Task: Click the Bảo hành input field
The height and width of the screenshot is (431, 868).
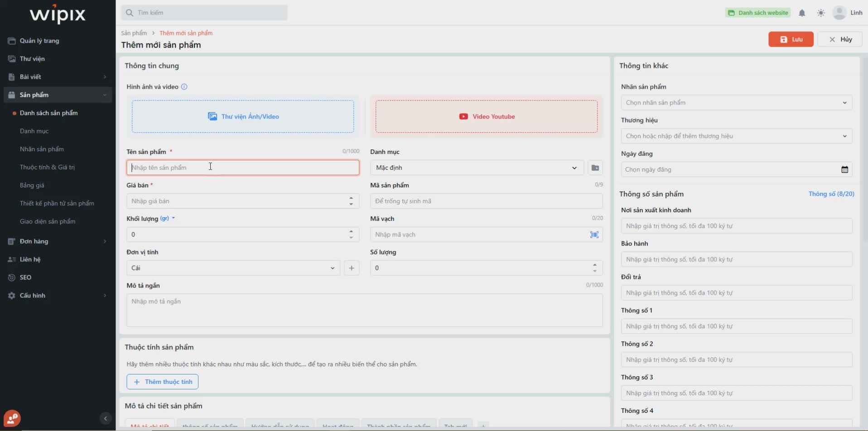Action: 737,259
